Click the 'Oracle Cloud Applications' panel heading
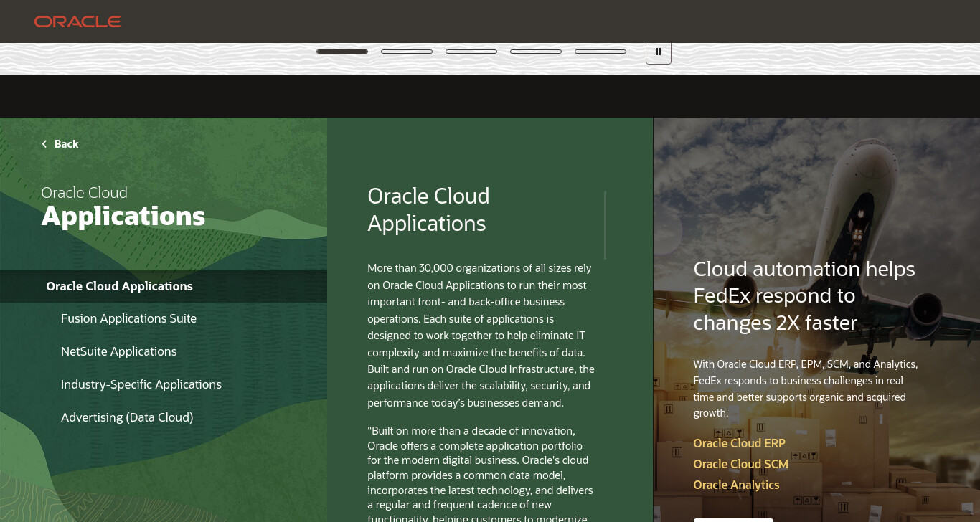 tap(429, 209)
